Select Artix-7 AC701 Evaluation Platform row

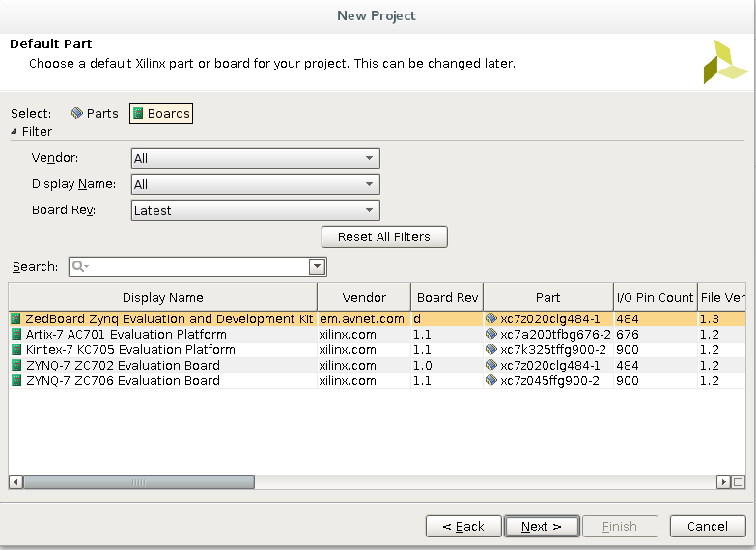[378, 334]
